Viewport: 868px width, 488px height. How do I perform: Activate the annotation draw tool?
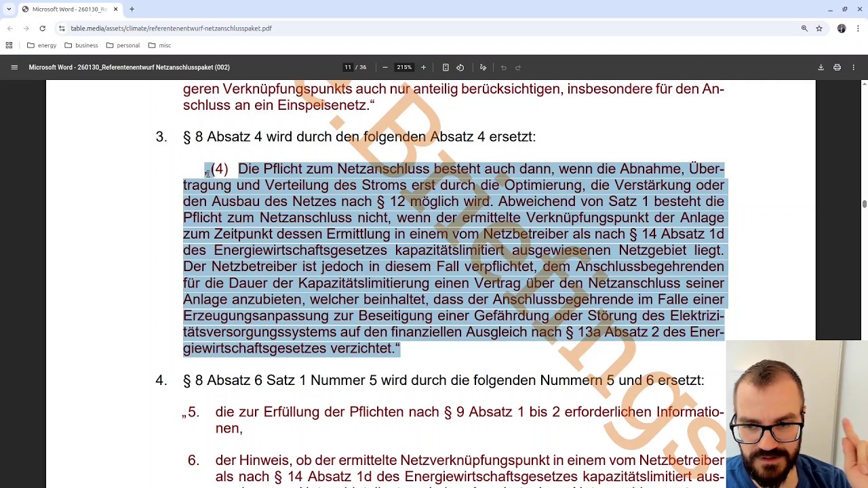pos(483,67)
